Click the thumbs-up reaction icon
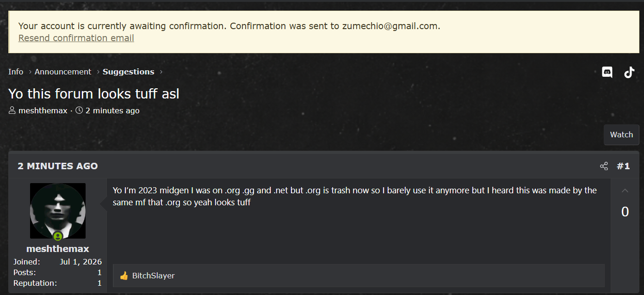 coord(124,276)
